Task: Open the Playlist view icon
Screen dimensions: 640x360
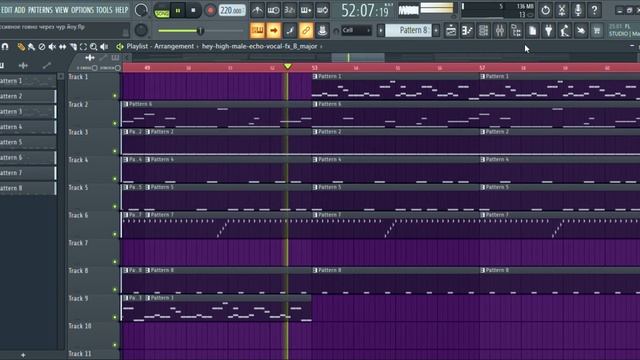Action: [451, 30]
